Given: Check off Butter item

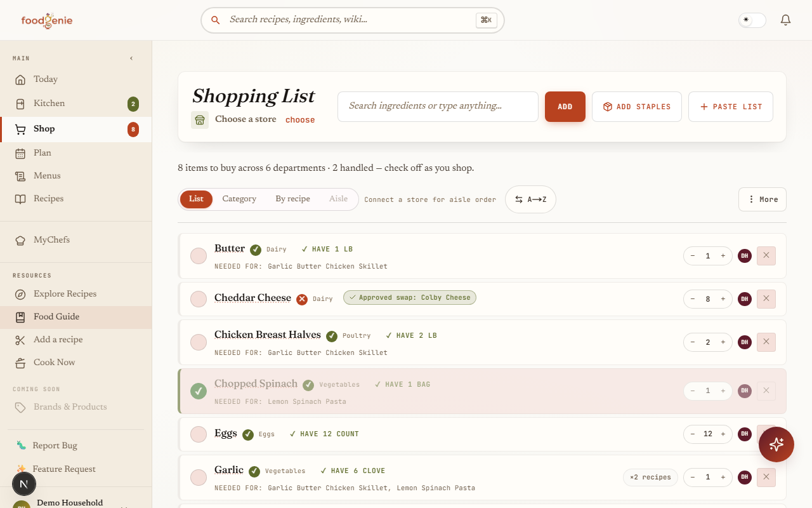Looking at the screenshot, I should click(x=199, y=256).
